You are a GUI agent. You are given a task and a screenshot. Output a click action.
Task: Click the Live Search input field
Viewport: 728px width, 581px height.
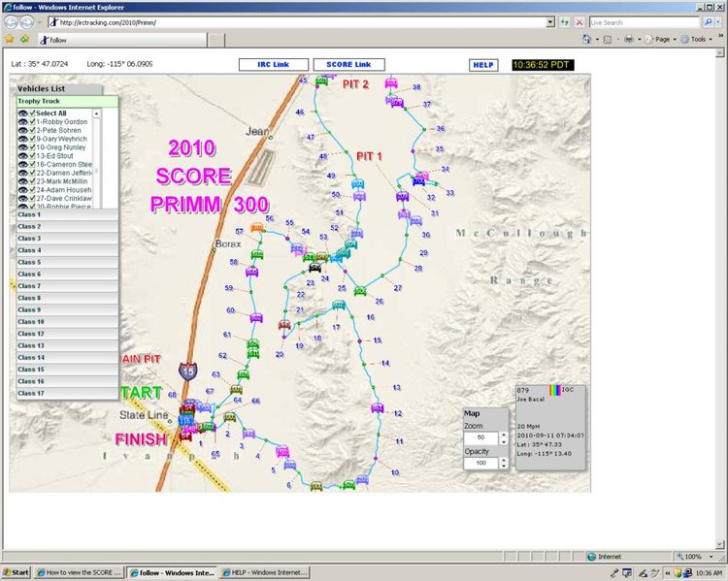click(645, 22)
